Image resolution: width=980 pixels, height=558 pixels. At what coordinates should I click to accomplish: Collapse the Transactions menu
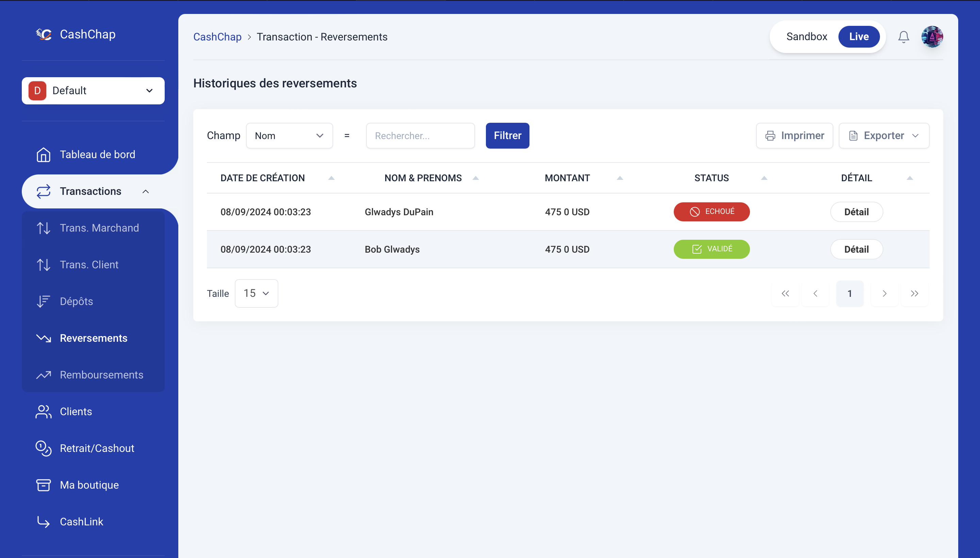click(145, 191)
